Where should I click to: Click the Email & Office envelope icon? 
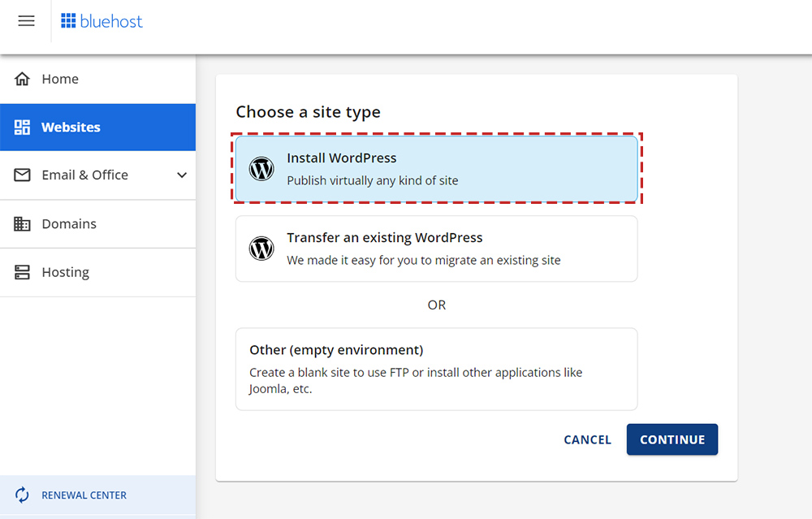coord(22,175)
